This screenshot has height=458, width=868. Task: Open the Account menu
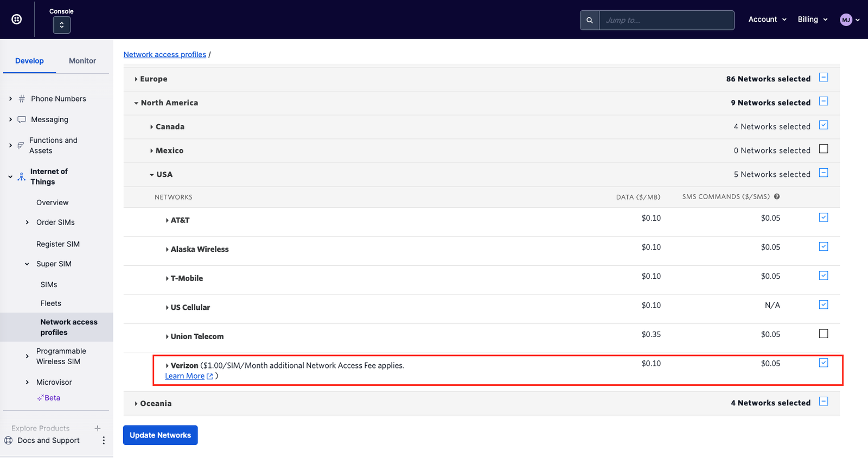[x=767, y=20]
